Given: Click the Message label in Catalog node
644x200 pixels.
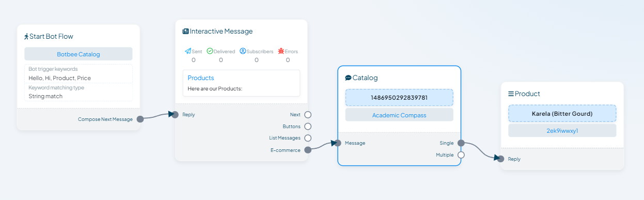Looking at the screenshot, I should click(x=355, y=143).
